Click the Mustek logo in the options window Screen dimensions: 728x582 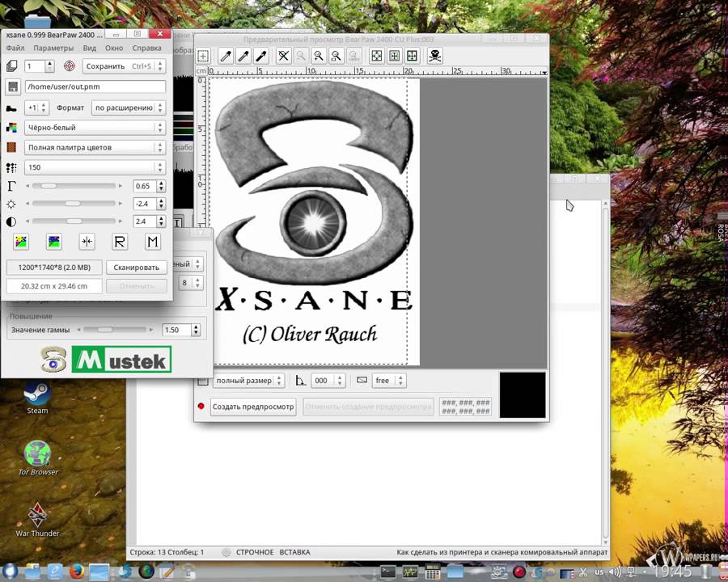(x=121, y=359)
